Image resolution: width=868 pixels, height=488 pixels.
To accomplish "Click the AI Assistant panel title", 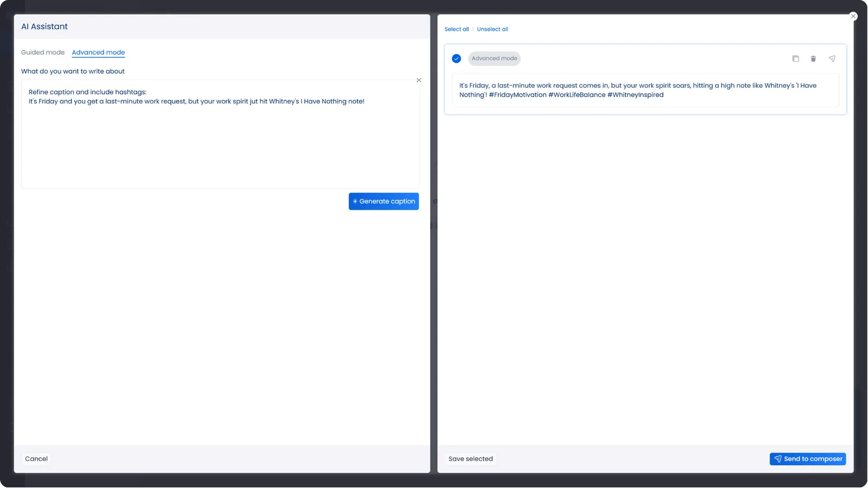I will 44,27.
